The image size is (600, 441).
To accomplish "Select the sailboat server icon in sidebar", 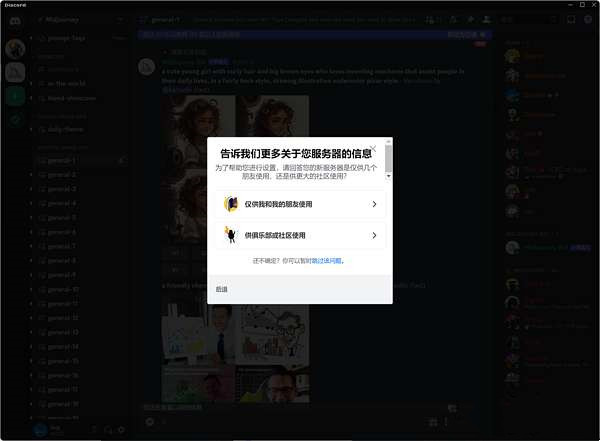I will pyautogui.click(x=15, y=72).
